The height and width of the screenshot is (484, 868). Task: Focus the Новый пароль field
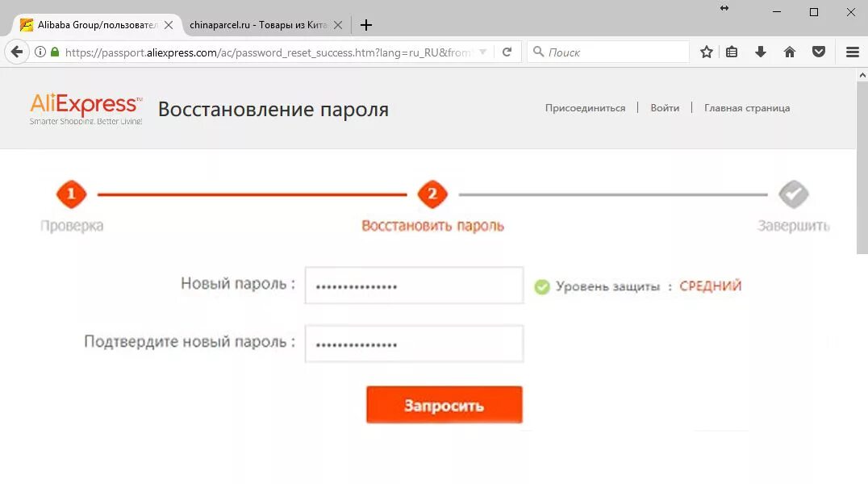tap(414, 286)
